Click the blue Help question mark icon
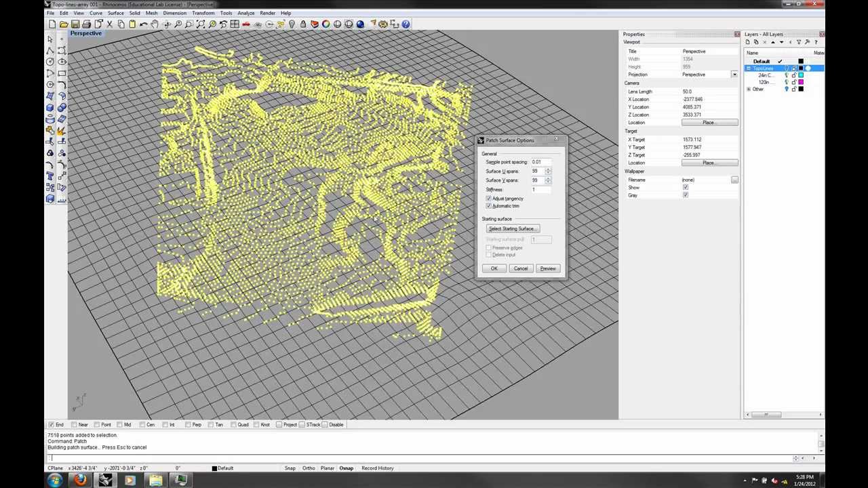868x488 pixels. (406, 24)
